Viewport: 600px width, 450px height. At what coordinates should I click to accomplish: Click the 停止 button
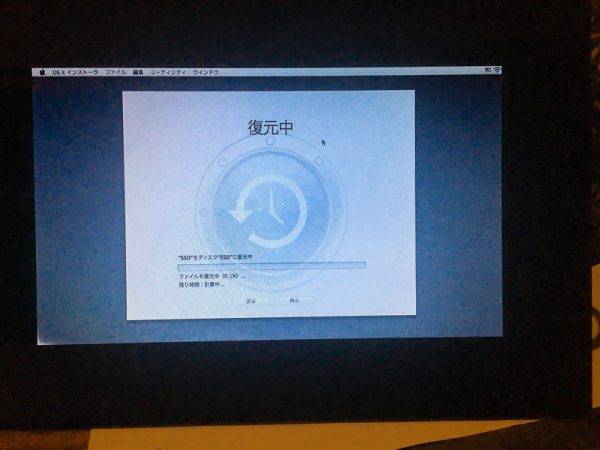tap(294, 300)
